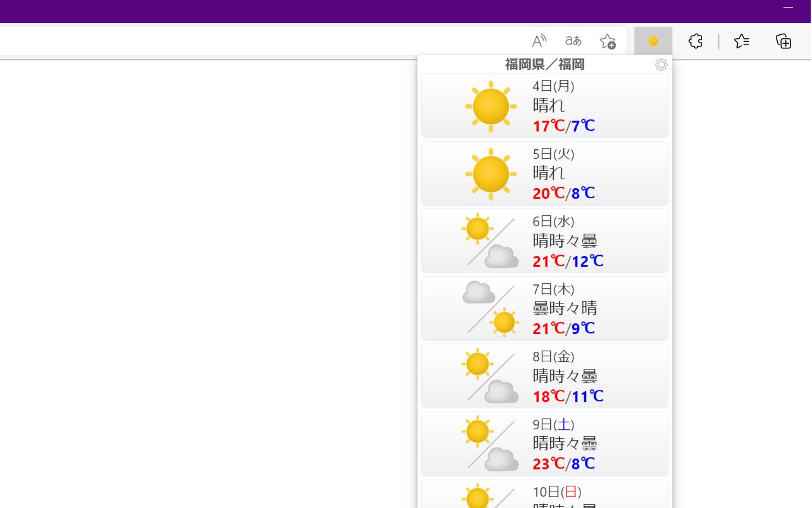Select the 10日(日) date label
Viewport: 812px width, 508px height.
click(557, 491)
